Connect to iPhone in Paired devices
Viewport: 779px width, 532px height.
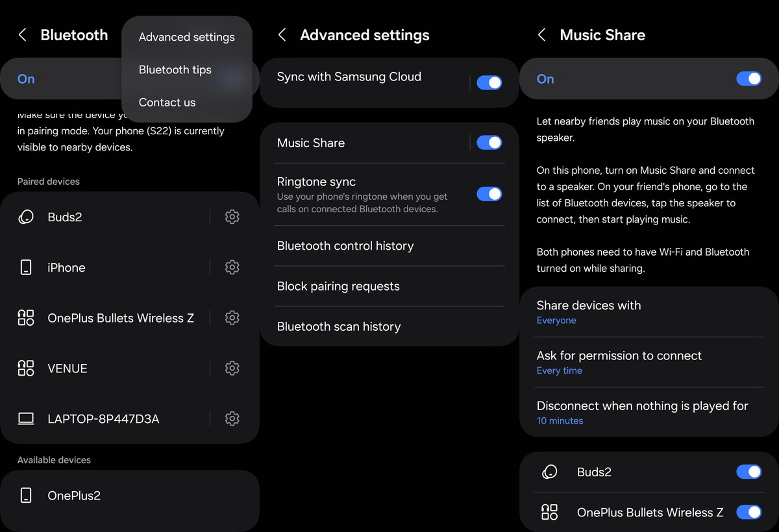point(66,267)
